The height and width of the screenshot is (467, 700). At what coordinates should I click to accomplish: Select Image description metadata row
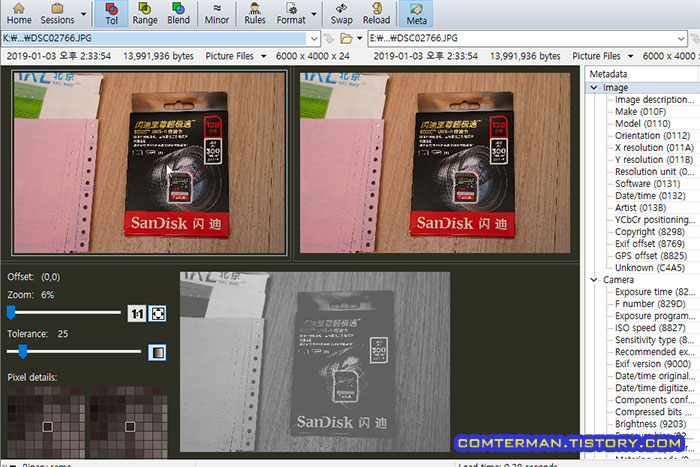(x=654, y=100)
